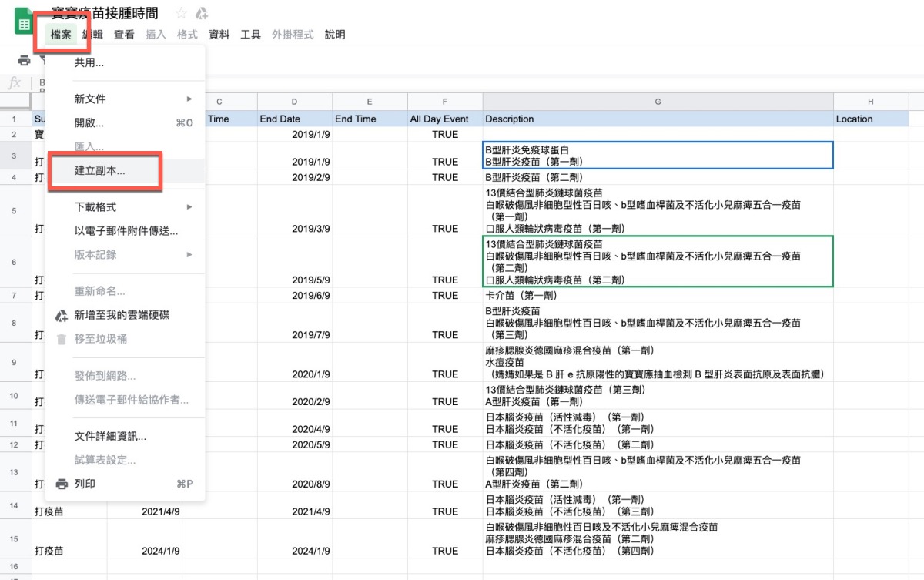Click the trash icon beside 移至垃圾桶

62,339
